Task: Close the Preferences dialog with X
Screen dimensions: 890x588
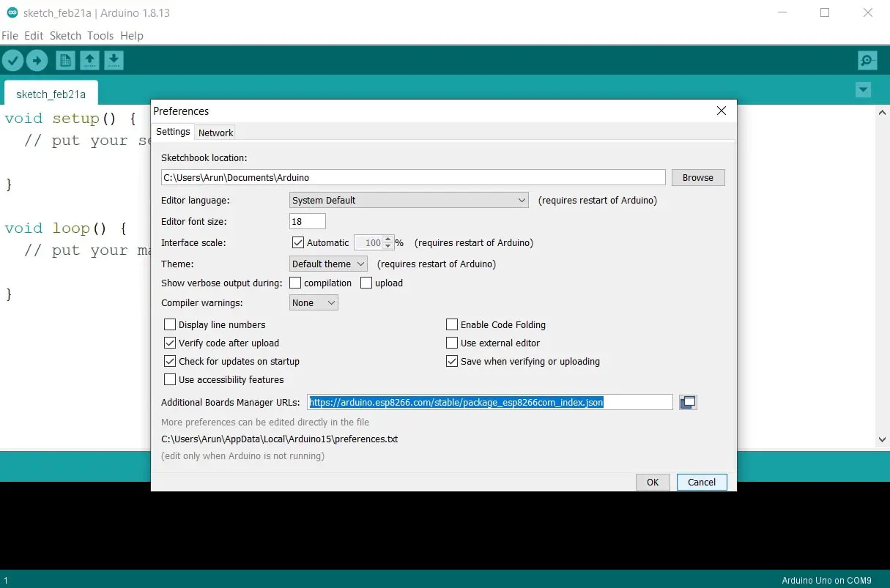Action: click(x=722, y=111)
